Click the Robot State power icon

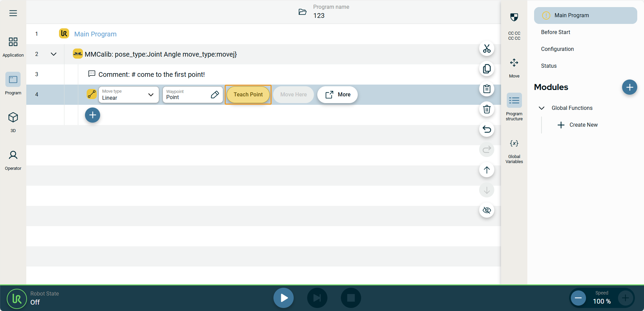tap(17, 299)
